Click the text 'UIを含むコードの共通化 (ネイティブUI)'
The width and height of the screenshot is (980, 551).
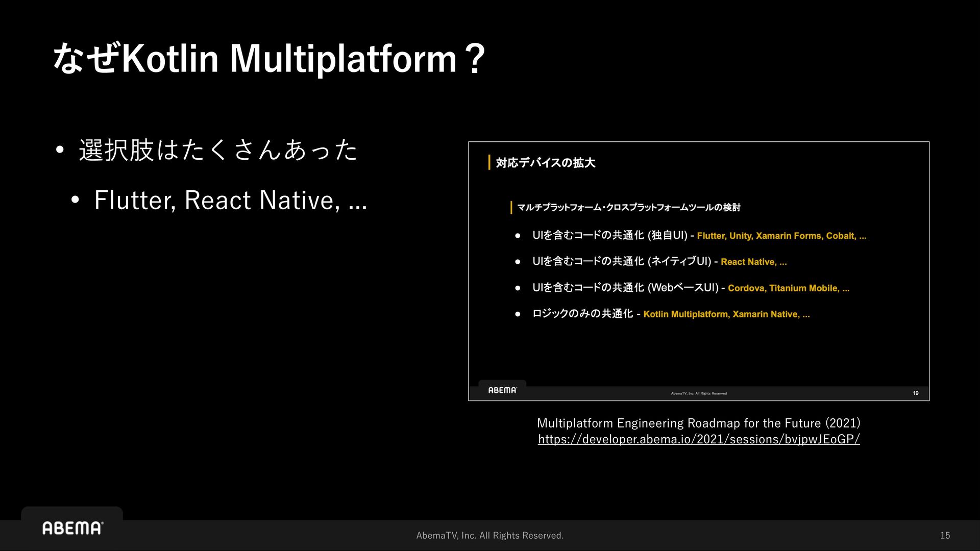point(622,261)
